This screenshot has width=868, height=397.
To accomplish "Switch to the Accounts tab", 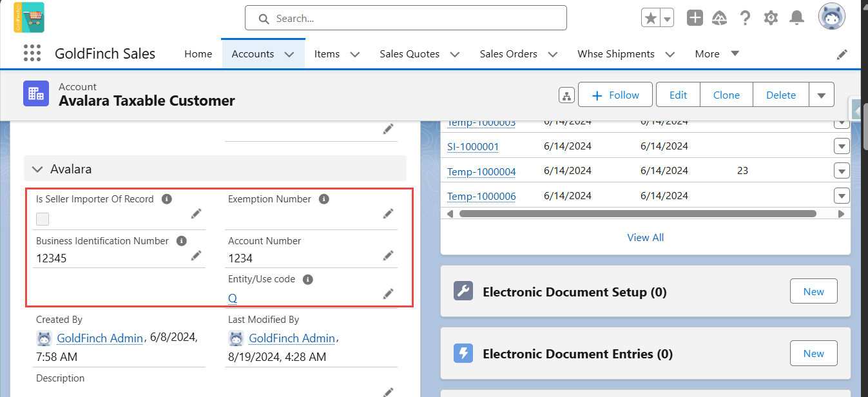I will [253, 54].
